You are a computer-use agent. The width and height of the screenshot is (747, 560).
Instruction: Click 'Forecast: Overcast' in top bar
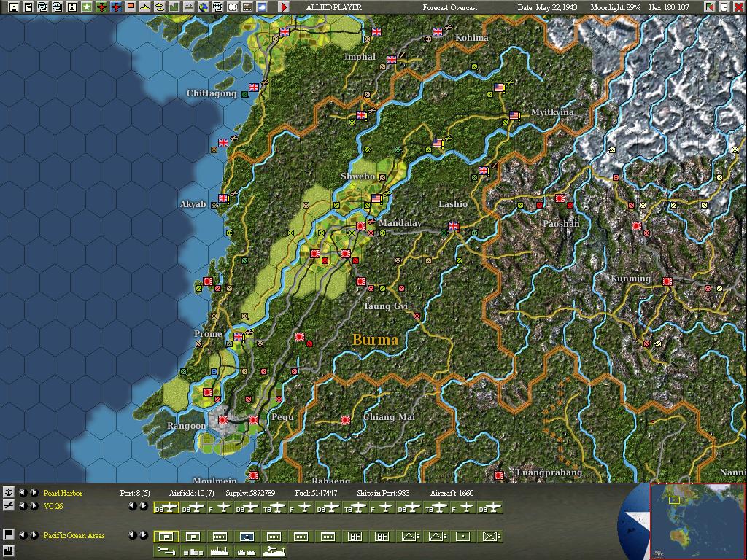tap(449, 7)
